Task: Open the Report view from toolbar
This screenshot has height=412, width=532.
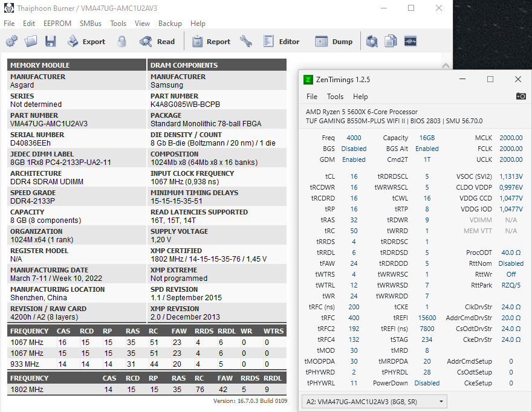Action: coord(211,41)
